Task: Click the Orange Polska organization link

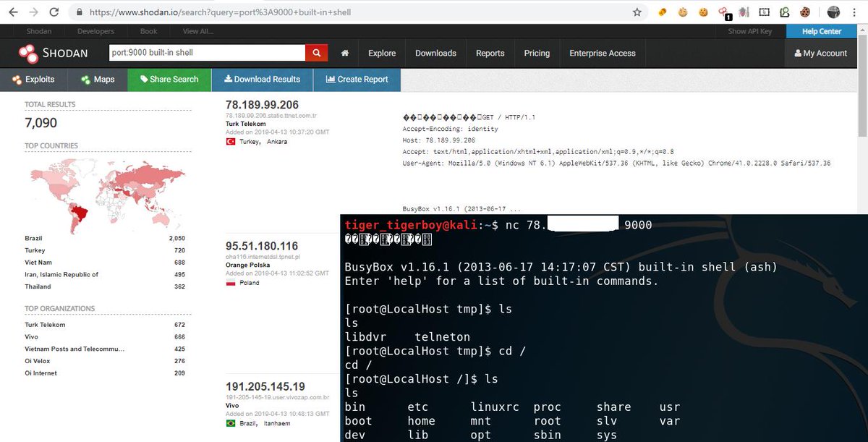Action: 249,265
